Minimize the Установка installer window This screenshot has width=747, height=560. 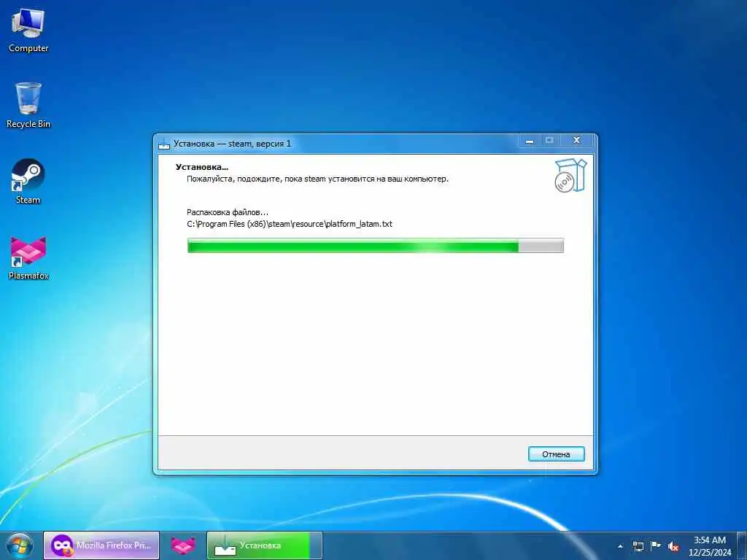530,141
